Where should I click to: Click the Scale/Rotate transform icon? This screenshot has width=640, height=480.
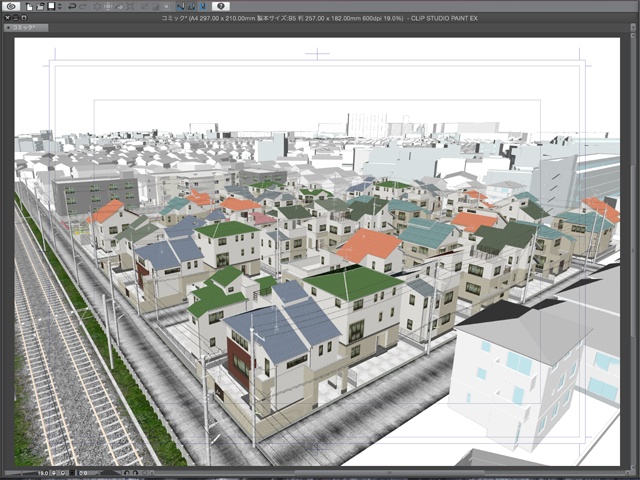click(130, 7)
